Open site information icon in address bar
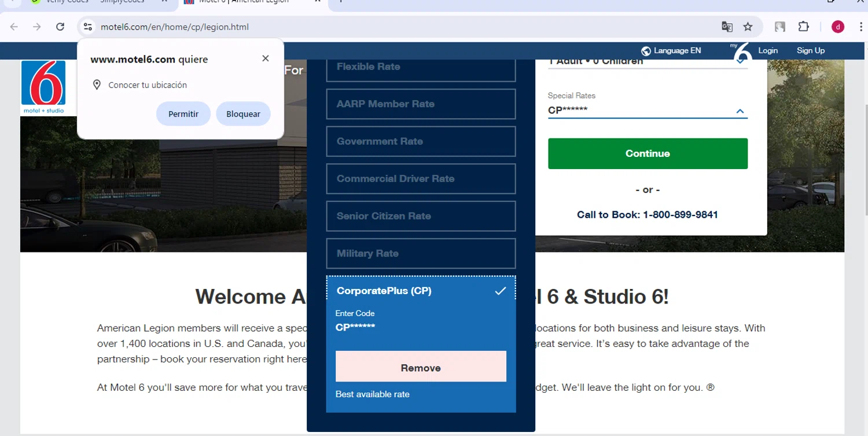Image resolution: width=868 pixels, height=436 pixels. tap(88, 27)
